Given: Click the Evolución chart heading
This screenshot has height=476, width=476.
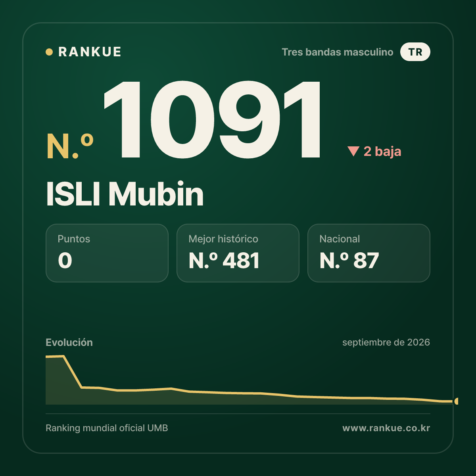Looking at the screenshot, I should pyautogui.click(x=69, y=342).
